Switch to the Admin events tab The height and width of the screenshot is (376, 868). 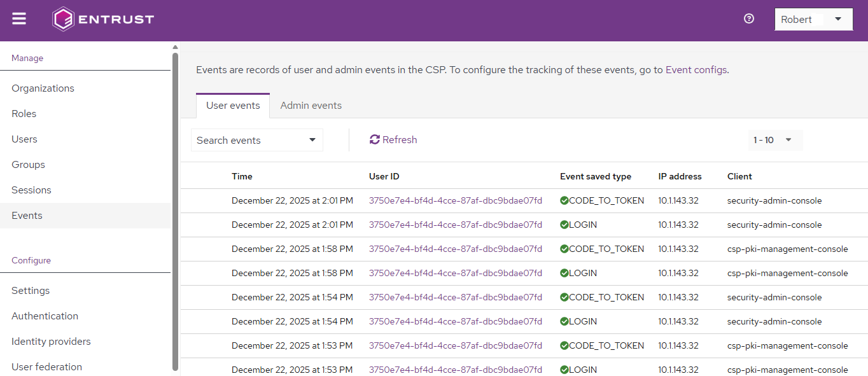tap(311, 106)
